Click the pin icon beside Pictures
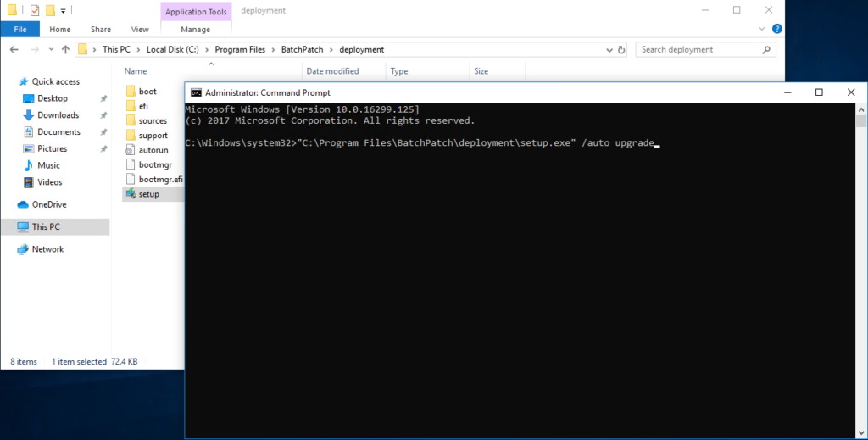 coord(103,149)
